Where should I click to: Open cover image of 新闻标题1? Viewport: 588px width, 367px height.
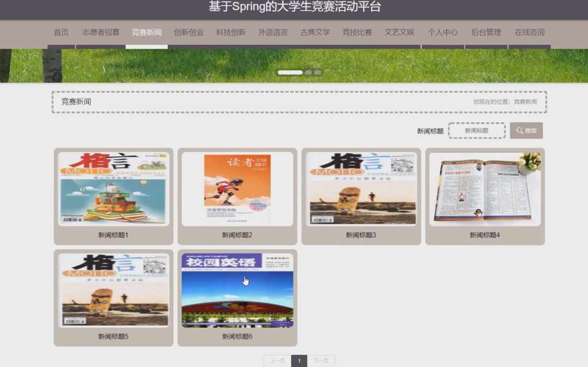(114, 189)
